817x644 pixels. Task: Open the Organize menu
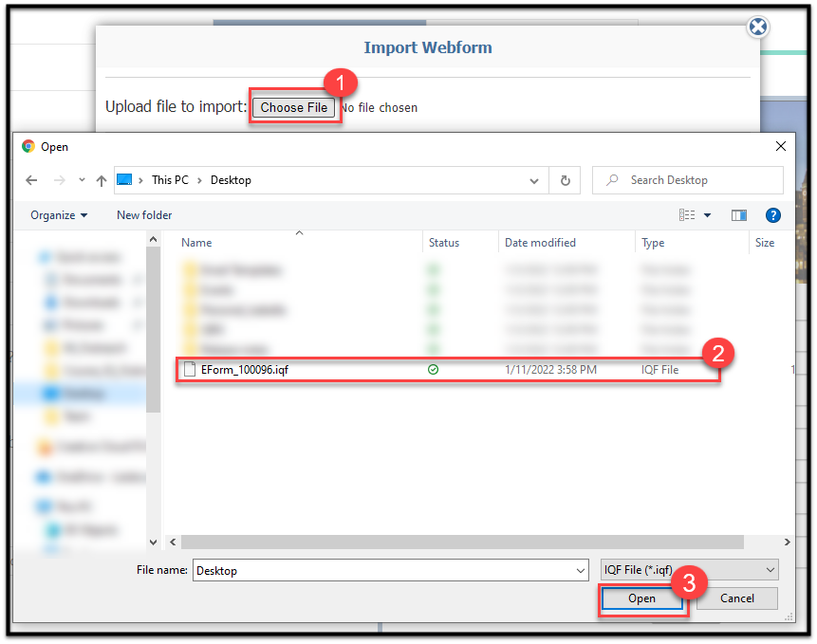tap(59, 215)
